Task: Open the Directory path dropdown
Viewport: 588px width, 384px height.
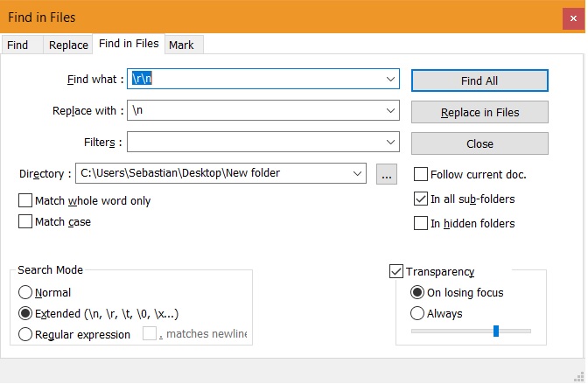Action: [x=357, y=174]
